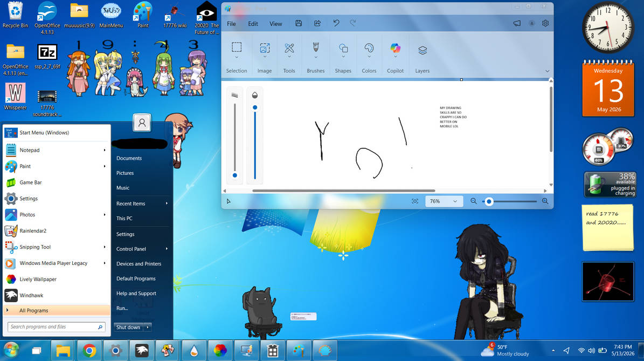This screenshot has width=644, height=361.
Task: Click the Share icon in Paint
Action: click(x=317, y=23)
